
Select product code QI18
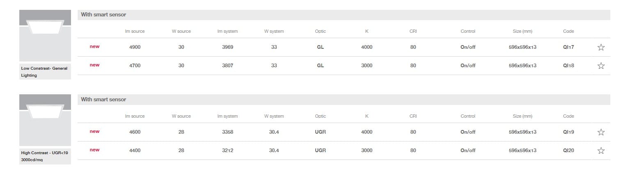pyautogui.click(x=568, y=66)
